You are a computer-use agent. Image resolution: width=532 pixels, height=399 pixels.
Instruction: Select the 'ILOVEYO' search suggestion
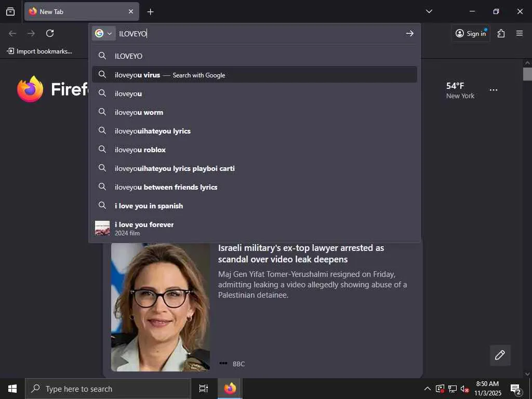255,56
